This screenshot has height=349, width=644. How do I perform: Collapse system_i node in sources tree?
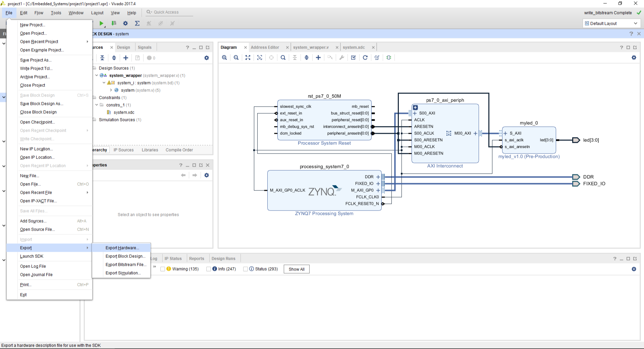coord(104,83)
